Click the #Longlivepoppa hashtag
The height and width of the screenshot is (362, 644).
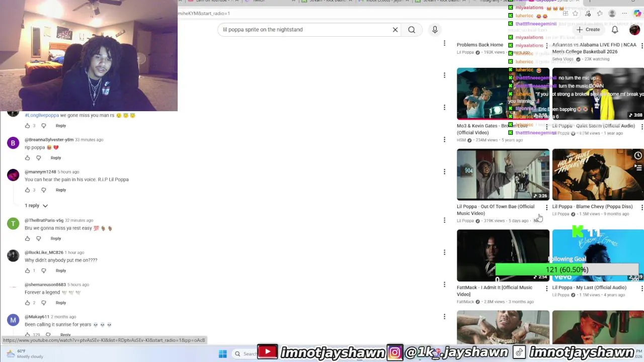pos(42,115)
